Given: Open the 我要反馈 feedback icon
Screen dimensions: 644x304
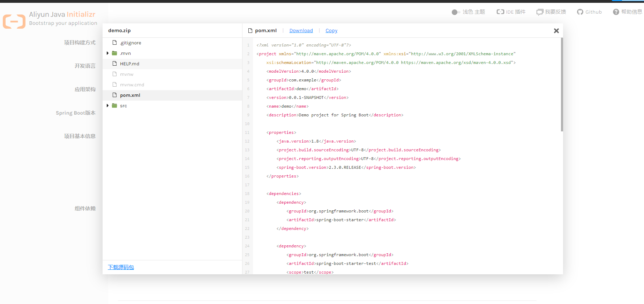Looking at the screenshot, I should coord(540,12).
